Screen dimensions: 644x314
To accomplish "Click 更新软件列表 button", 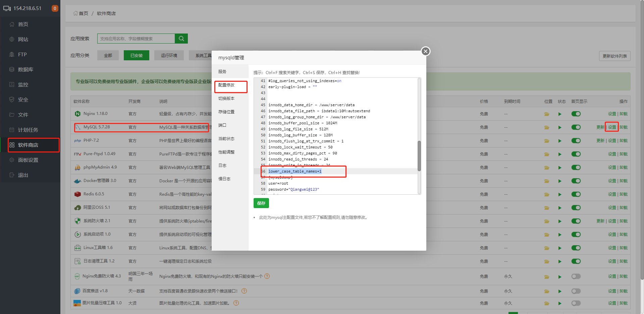I will [x=615, y=56].
